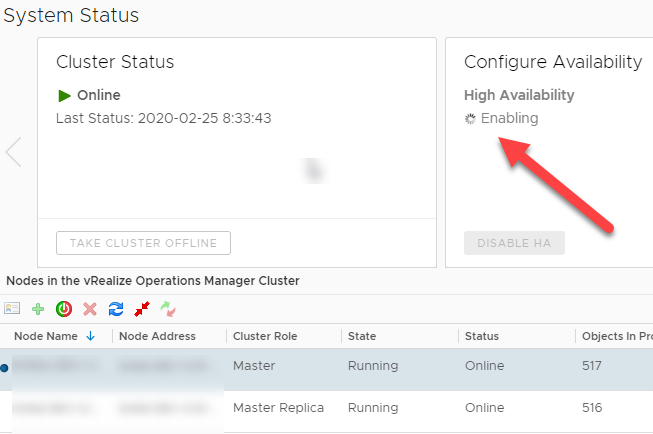The width and height of the screenshot is (653, 434).
Task: Click the take node offline power icon
Action: click(x=64, y=309)
